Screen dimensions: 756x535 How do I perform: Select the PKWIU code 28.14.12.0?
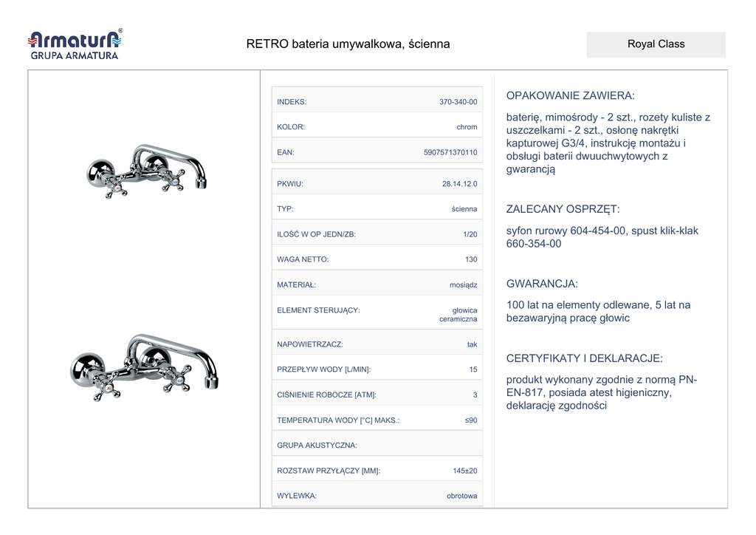click(459, 184)
